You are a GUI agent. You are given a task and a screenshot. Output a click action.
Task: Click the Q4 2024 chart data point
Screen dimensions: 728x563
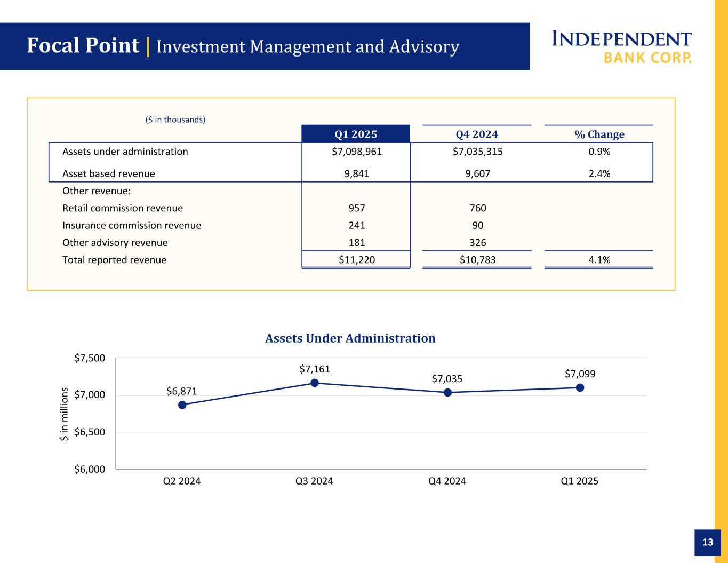(447, 392)
